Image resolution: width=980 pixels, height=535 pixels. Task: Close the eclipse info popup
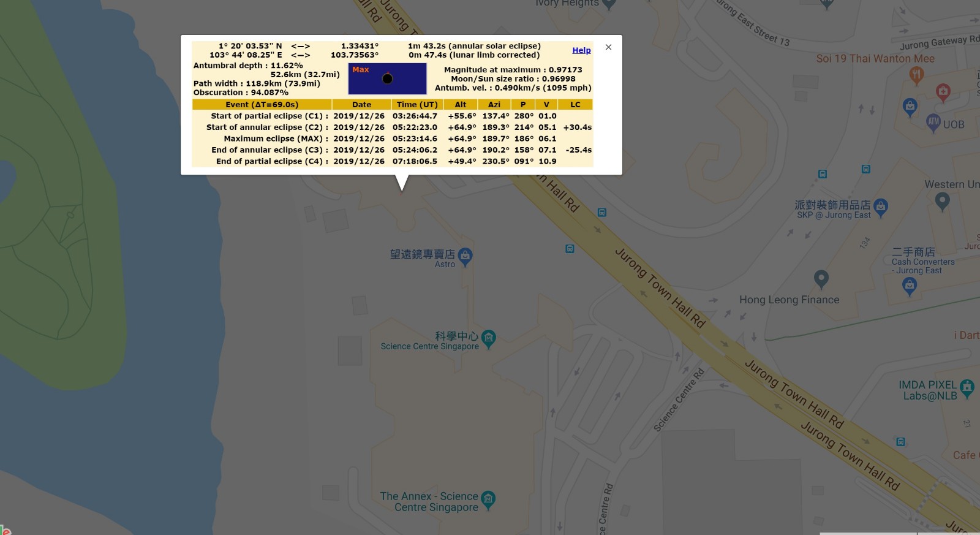[608, 47]
